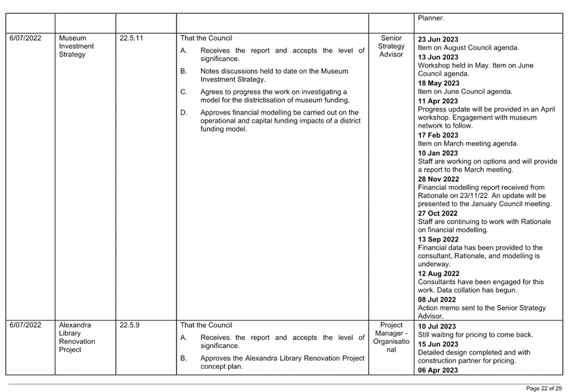Click the '15 Jun 2023' date heading

pos(438,344)
